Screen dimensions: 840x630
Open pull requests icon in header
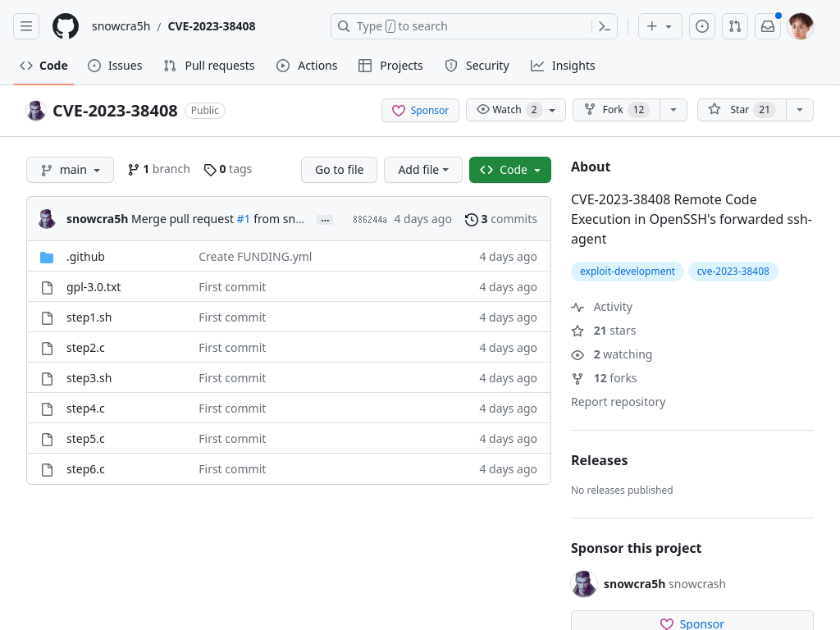[735, 26]
